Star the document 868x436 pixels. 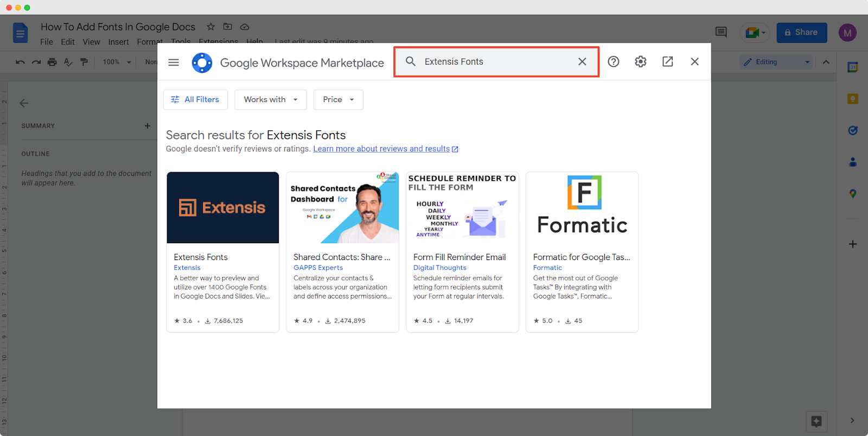[211, 27]
